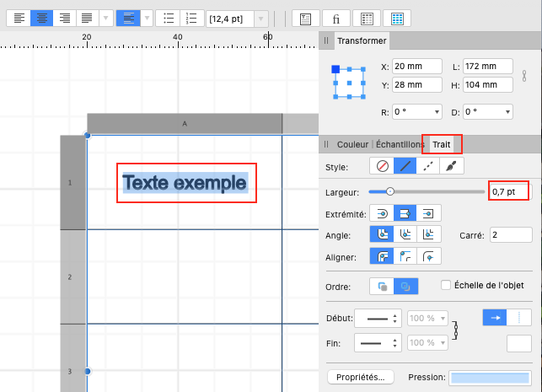This screenshot has width=542, height=392.
Task: Select table row header 2
Action: (x=73, y=277)
